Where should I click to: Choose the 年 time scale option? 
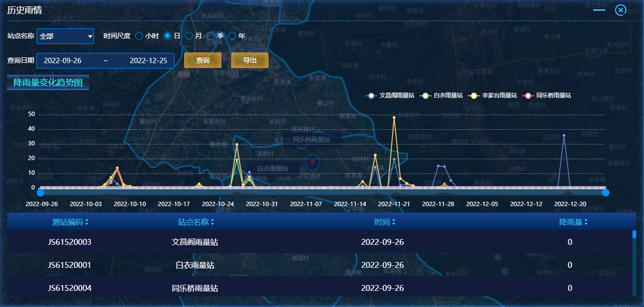coord(232,36)
